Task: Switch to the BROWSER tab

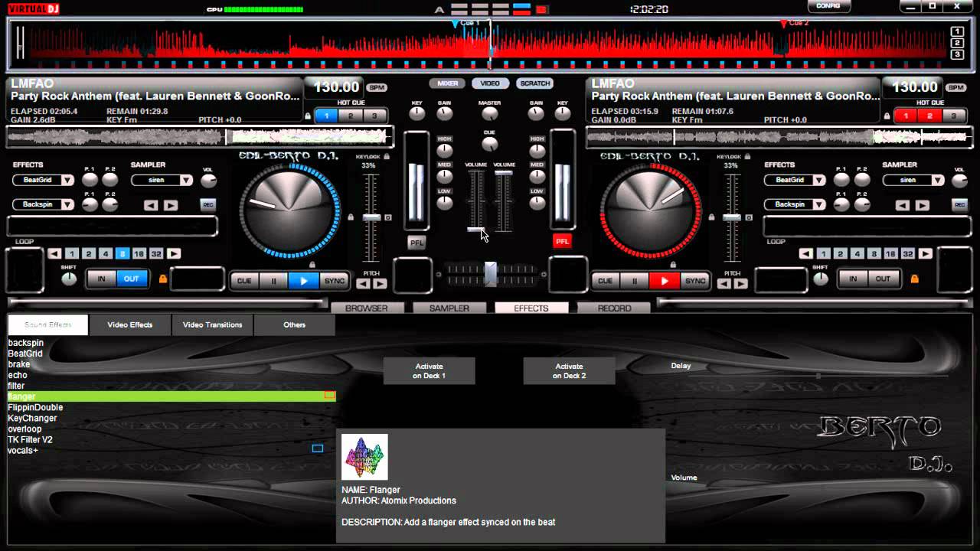Action: (366, 308)
